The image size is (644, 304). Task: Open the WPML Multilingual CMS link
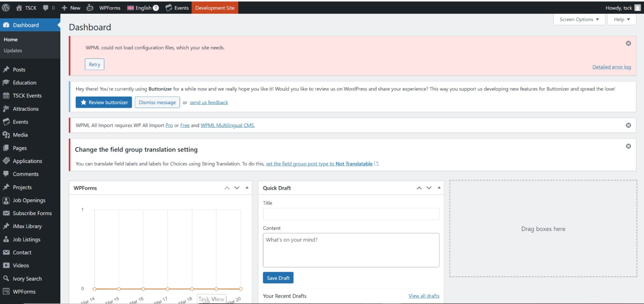tap(228, 125)
